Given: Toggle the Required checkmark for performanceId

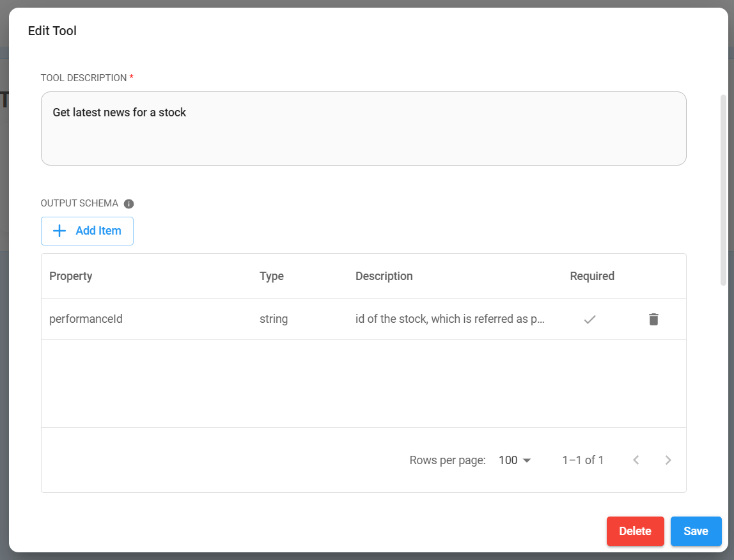Looking at the screenshot, I should click(x=590, y=319).
